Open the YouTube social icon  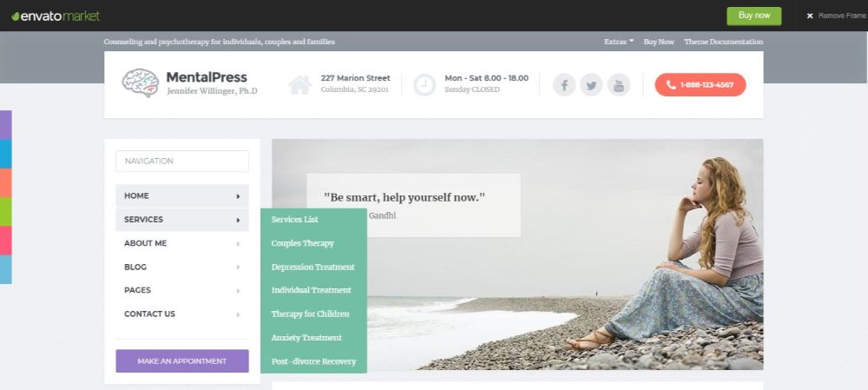click(x=619, y=85)
